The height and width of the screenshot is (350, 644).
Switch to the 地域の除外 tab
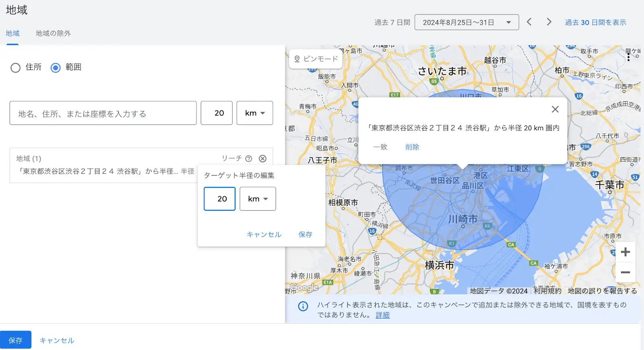(x=53, y=33)
